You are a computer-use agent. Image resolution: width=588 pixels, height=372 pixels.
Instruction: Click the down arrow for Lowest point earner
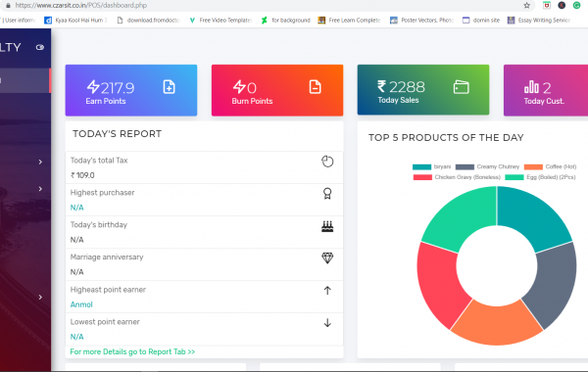click(327, 322)
